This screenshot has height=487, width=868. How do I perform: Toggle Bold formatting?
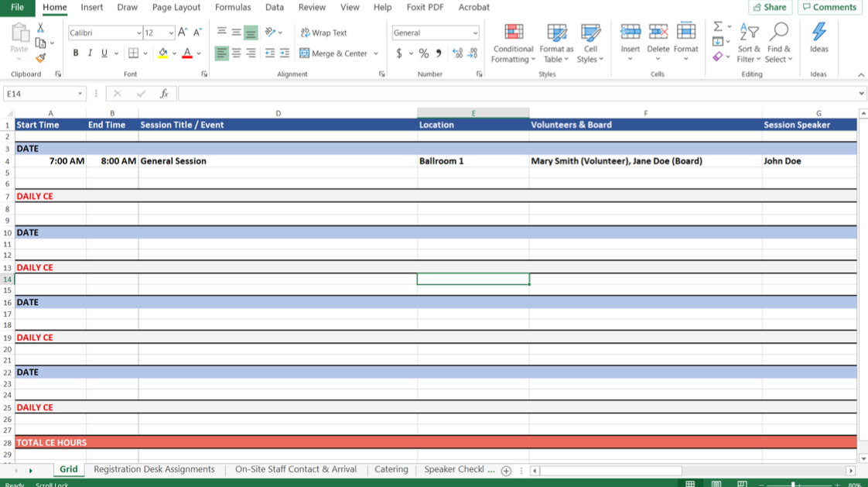point(76,53)
